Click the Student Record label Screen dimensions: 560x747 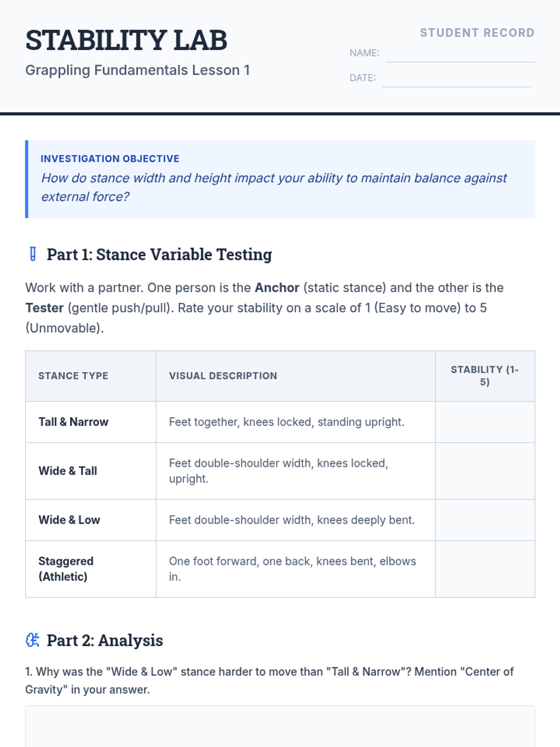pos(477,33)
